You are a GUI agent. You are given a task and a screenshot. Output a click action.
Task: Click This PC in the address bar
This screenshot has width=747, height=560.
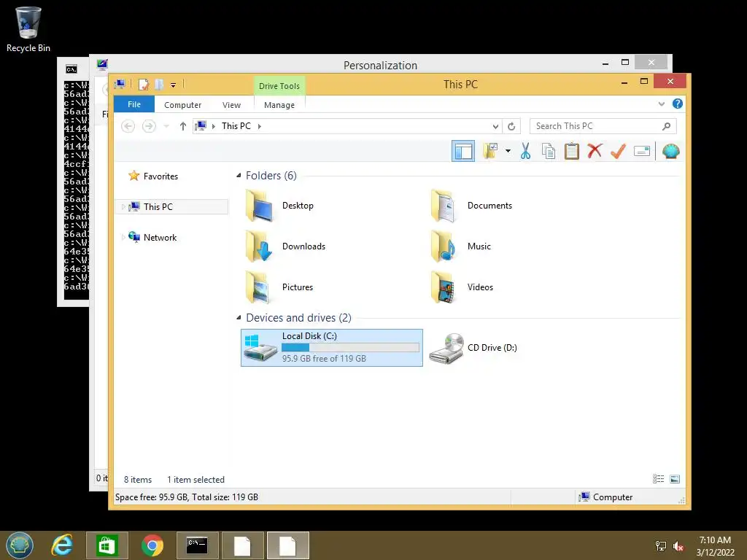[x=236, y=125]
